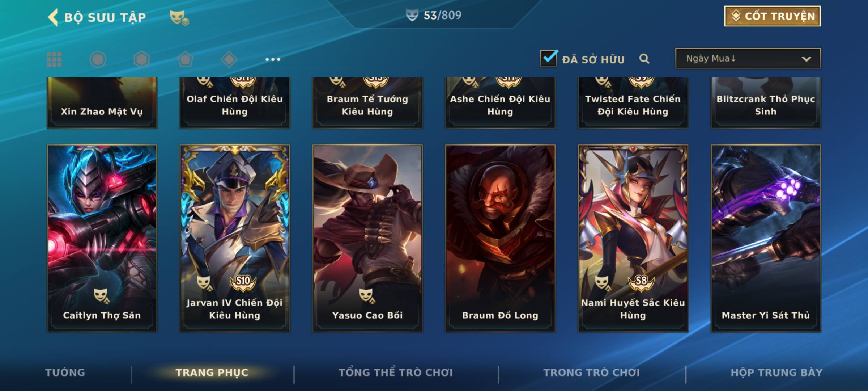Viewport: 868px width, 391px height.
Task: Switch to the Tổng Thể Trò Chơi tab
Action: pyautogui.click(x=396, y=373)
